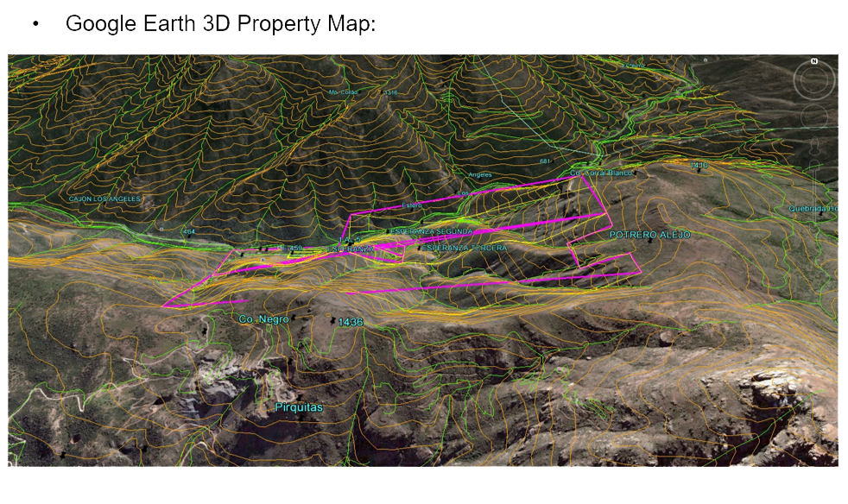The image size is (848, 504).
Task: Select the Pirquitas placemark label
Action: click(299, 407)
